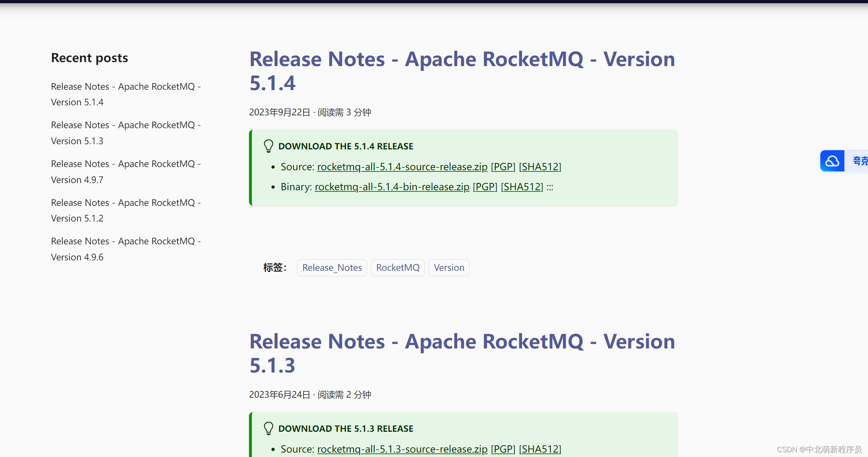Select the Release_Notes tag
This screenshot has width=868, height=457.
[x=332, y=268]
